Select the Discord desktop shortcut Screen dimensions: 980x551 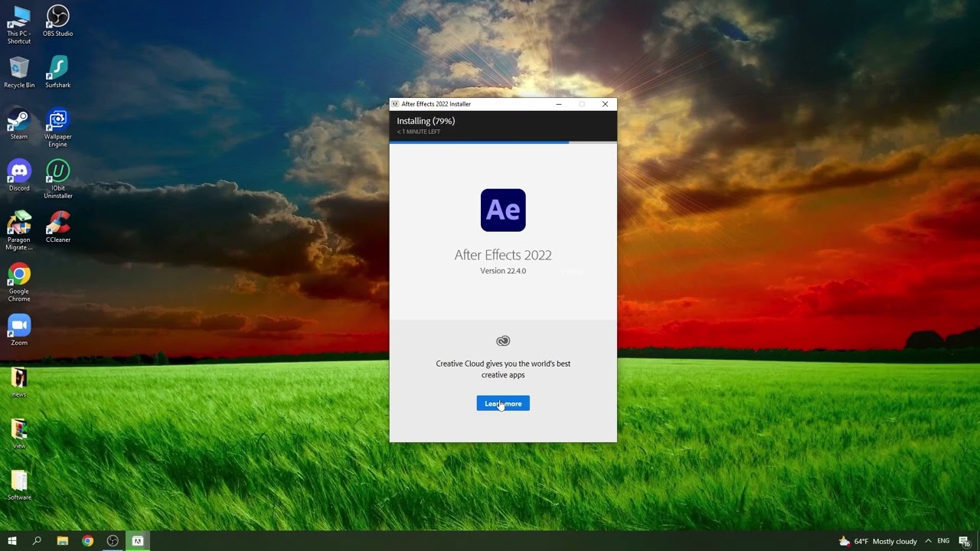(x=19, y=175)
